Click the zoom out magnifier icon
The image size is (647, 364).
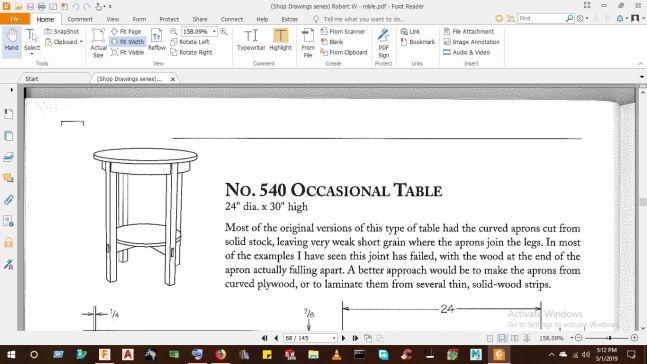pyautogui.click(x=174, y=31)
